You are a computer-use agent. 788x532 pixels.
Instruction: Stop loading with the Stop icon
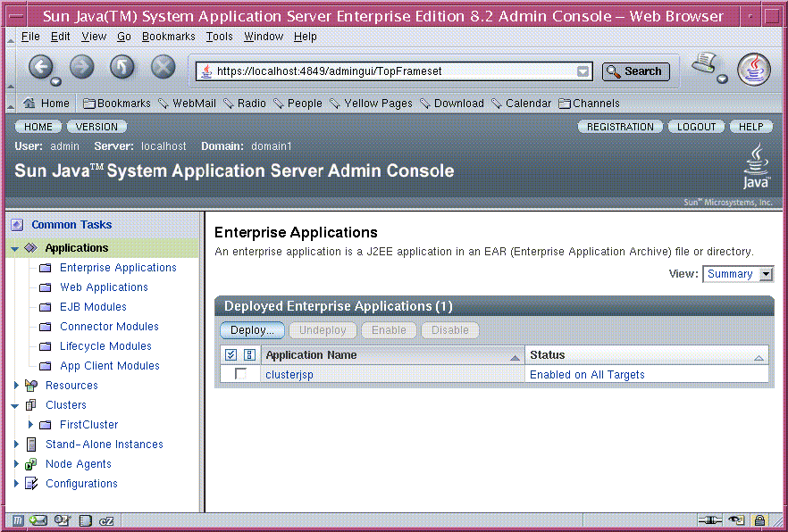[x=163, y=67]
